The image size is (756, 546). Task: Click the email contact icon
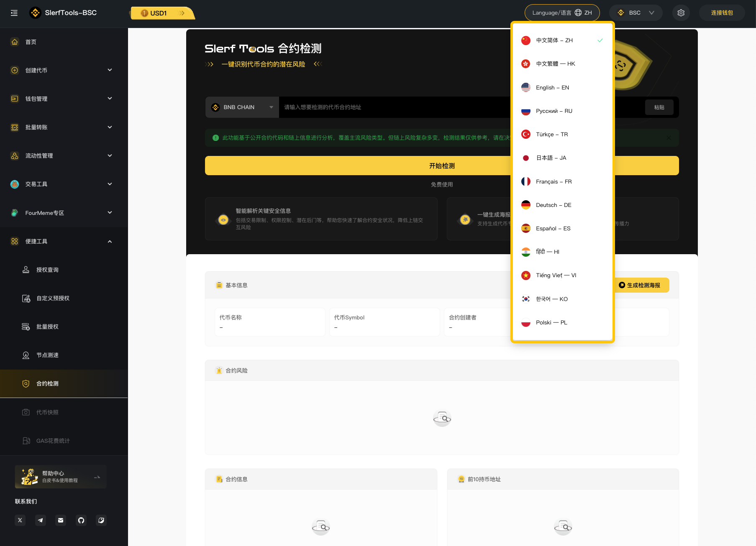(61, 520)
